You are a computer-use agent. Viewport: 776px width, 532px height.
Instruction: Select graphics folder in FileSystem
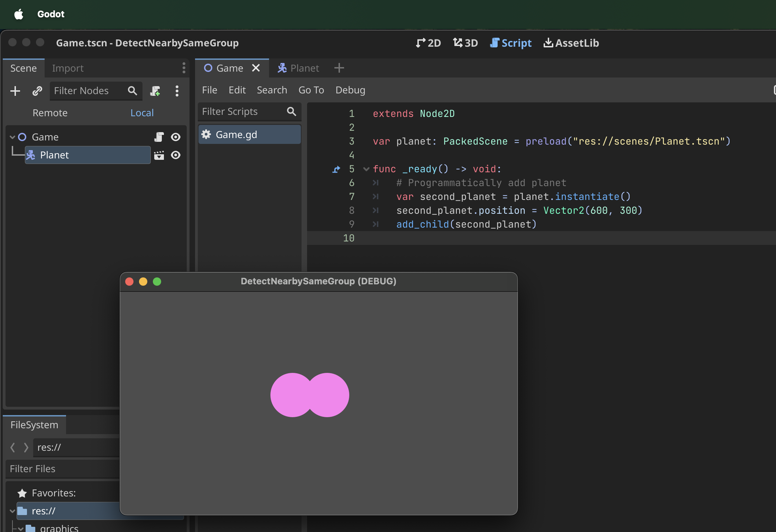[x=59, y=528]
